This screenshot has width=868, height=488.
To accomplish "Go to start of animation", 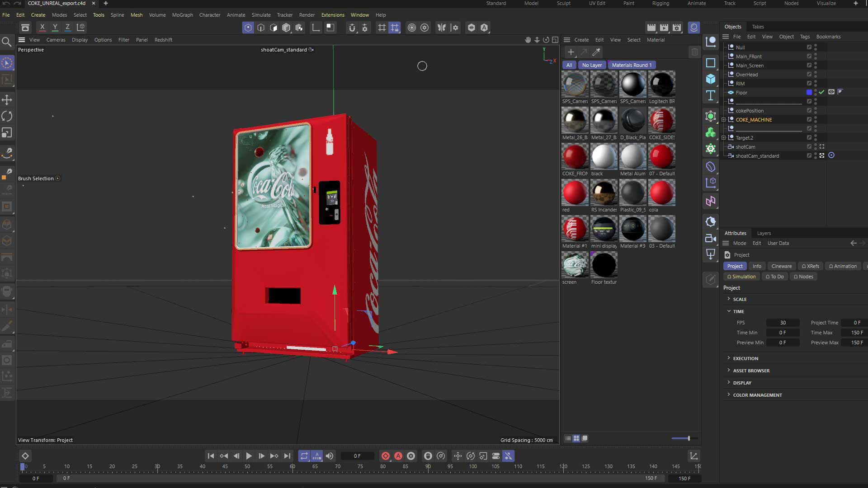I will pyautogui.click(x=211, y=456).
